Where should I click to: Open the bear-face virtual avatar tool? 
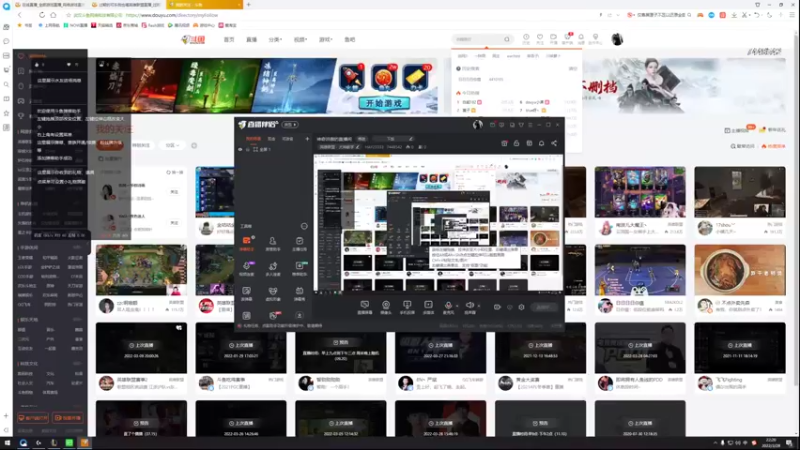(272, 293)
